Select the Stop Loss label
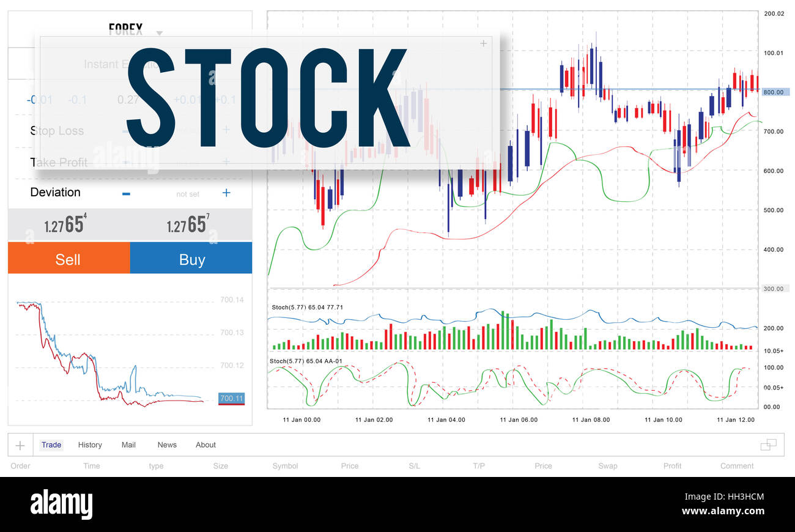Image resolution: width=795 pixels, height=532 pixels. tap(57, 130)
